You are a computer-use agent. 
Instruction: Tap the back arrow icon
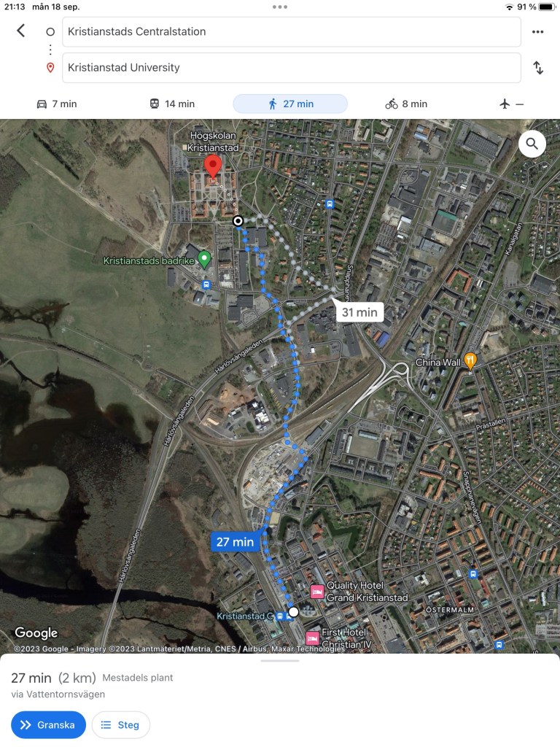click(x=20, y=31)
